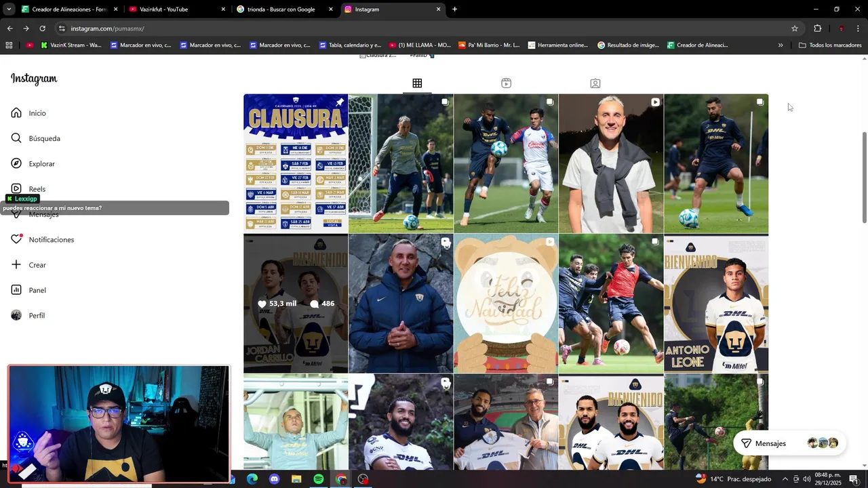Open Discord from taskbar
Image resolution: width=868 pixels, height=488 pixels.
coord(274,479)
